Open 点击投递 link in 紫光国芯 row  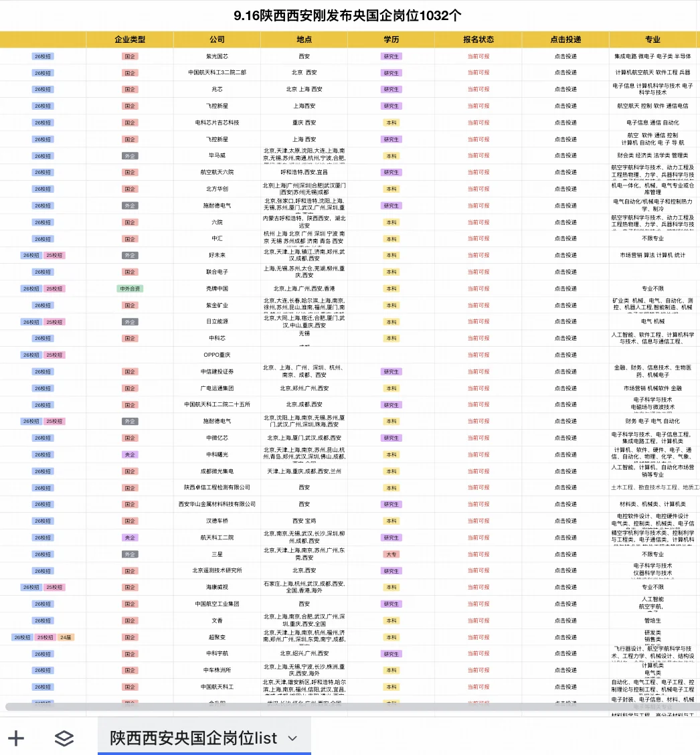(565, 56)
